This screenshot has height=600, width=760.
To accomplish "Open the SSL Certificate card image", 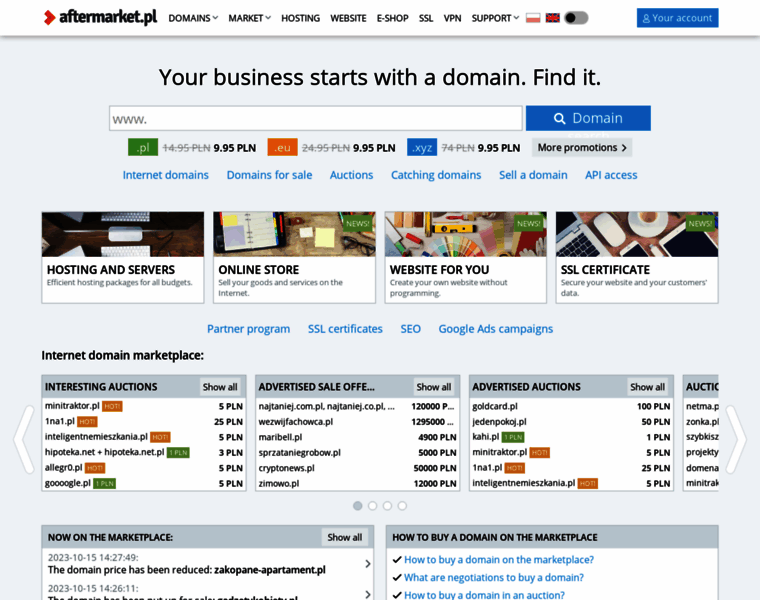I will 637,234.
